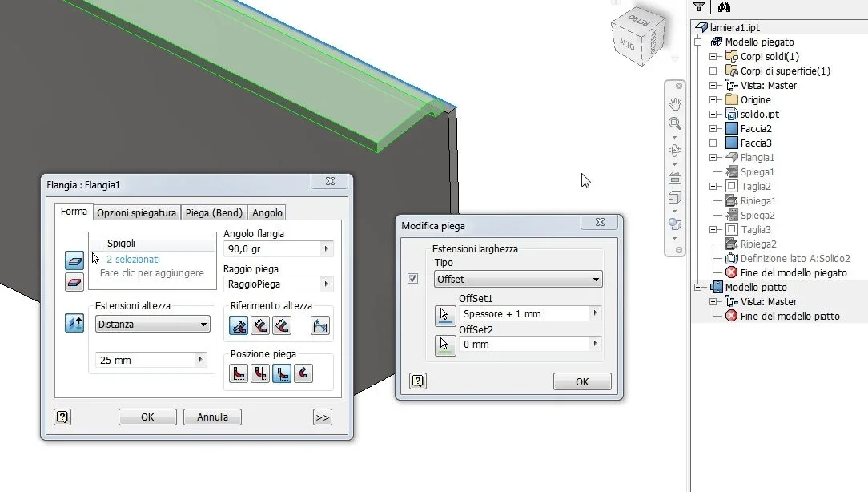Select the first height reference icon

[239, 326]
